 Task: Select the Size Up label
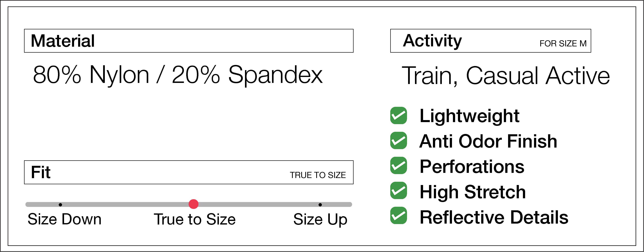point(320,219)
